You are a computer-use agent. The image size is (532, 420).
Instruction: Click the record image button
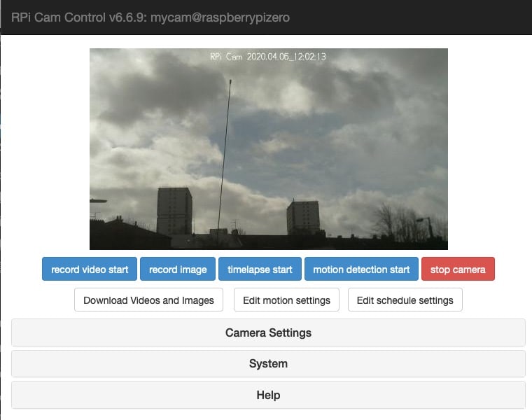point(178,269)
